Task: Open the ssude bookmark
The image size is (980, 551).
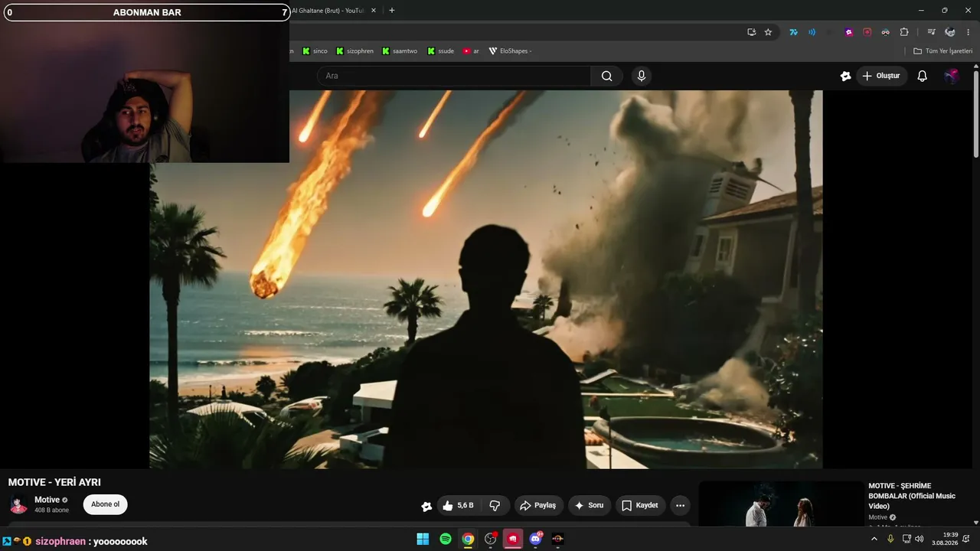Action: 440,51
